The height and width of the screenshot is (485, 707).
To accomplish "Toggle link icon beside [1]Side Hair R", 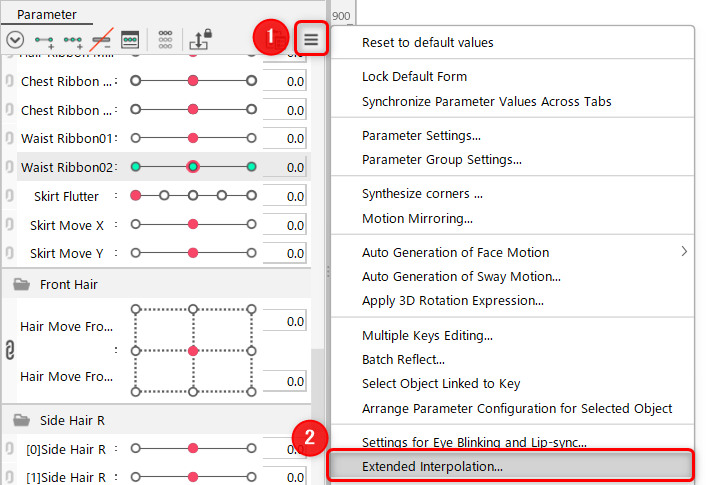I will 9,477.
